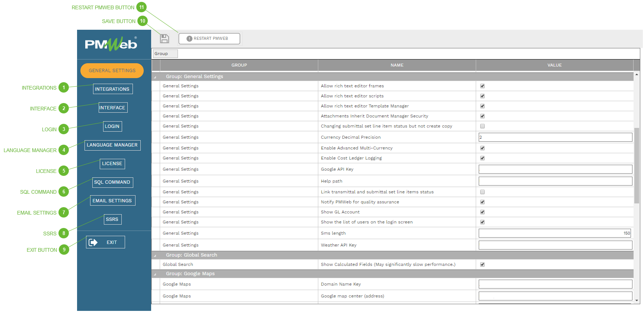This screenshot has height=312, width=644.
Task: Collapse the Google Maps group
Action: tap(155, 274)
